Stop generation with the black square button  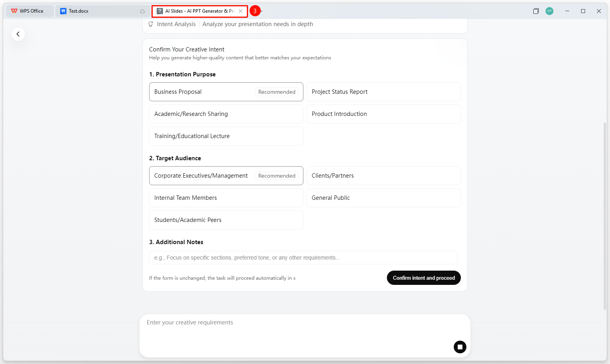[x=460, y=347]
